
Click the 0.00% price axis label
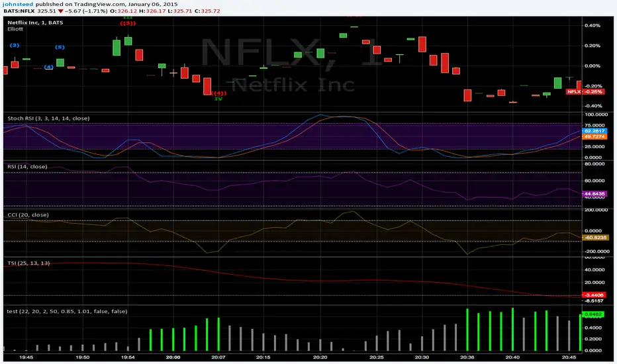click(x=593, y=66)
